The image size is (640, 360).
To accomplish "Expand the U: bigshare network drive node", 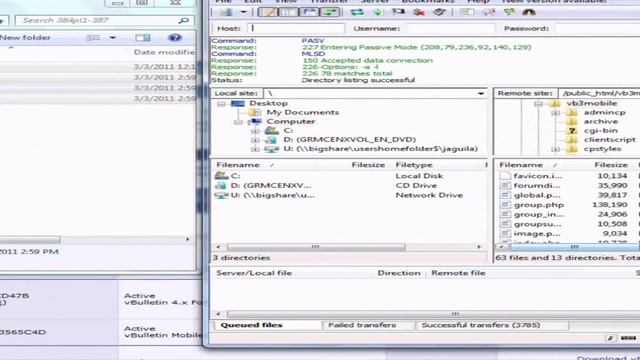I will (255, 149).
